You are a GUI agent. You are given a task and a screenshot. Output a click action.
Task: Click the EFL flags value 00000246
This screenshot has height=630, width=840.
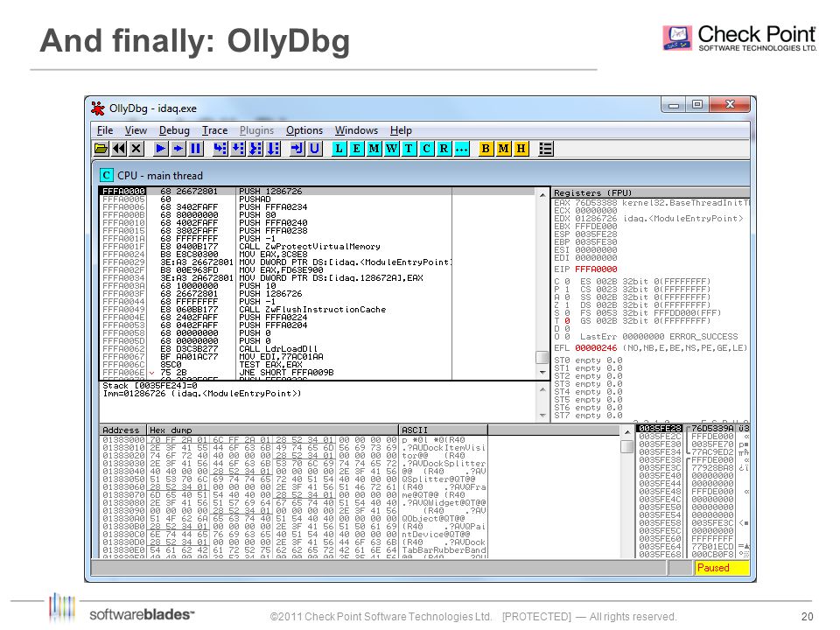coord(596,347)
